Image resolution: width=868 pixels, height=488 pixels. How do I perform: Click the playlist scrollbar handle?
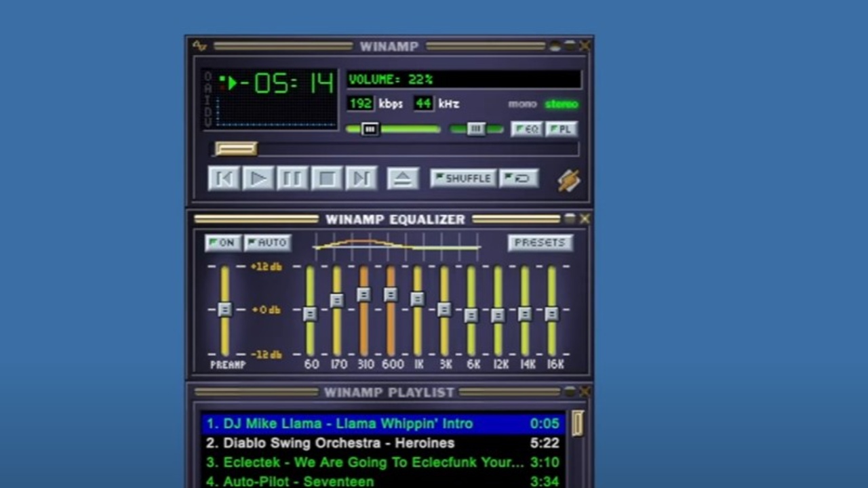(578, 424)
